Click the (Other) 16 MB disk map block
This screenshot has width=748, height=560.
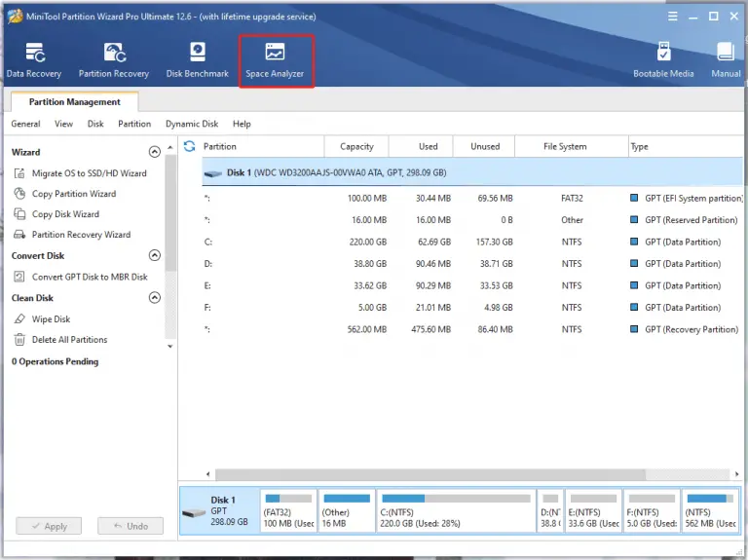click(347, 510)
